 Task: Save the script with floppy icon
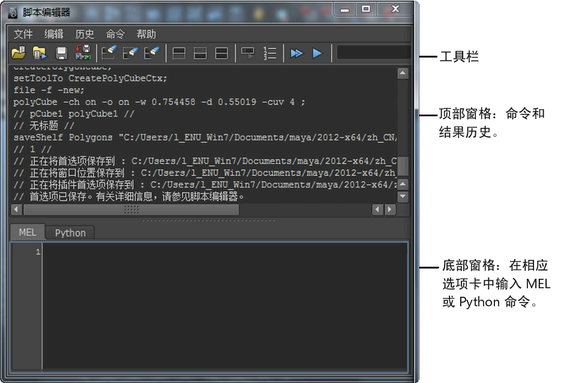(x=62, y=53)
